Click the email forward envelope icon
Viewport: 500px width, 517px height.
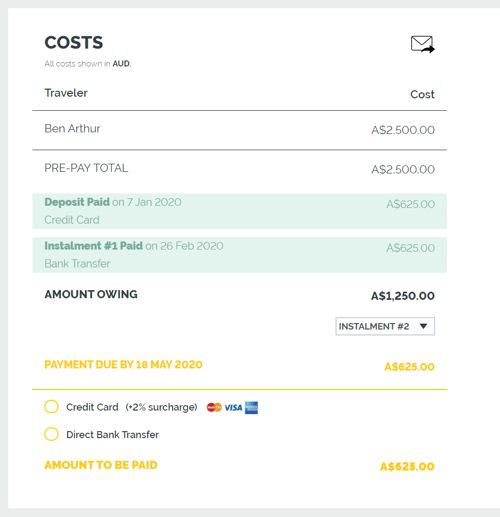point(423,44)
